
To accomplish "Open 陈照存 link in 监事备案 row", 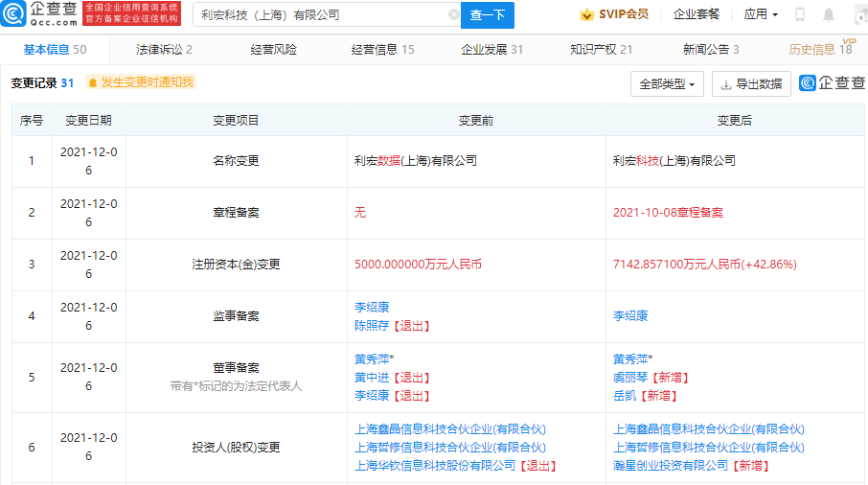I will pos(372,326).
